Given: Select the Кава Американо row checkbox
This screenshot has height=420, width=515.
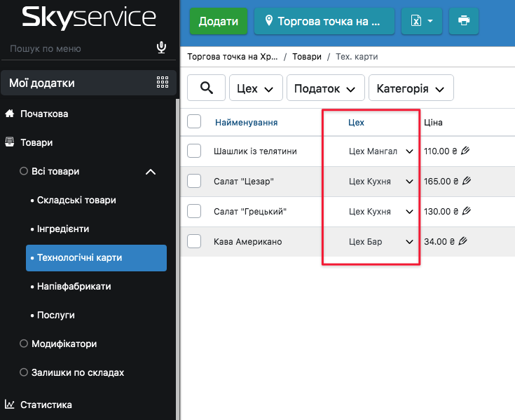Looking at the screenshot, I should (x=194, y=241).
